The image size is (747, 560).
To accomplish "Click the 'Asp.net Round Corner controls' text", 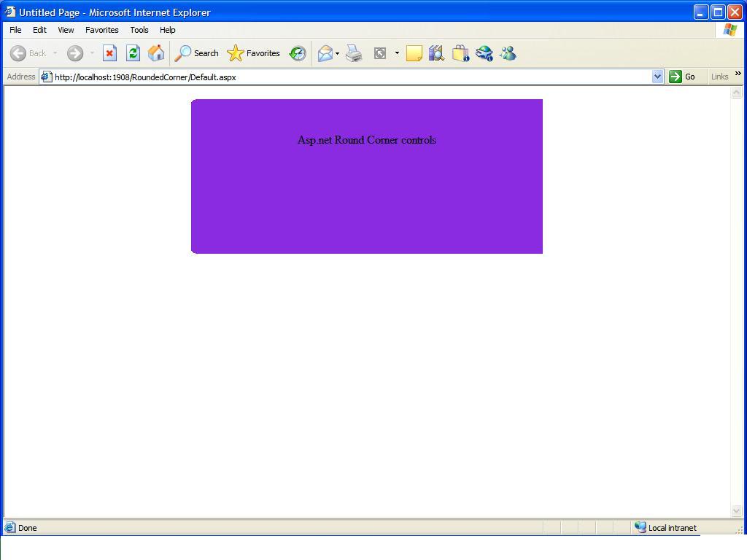I will tap(367, 140).
